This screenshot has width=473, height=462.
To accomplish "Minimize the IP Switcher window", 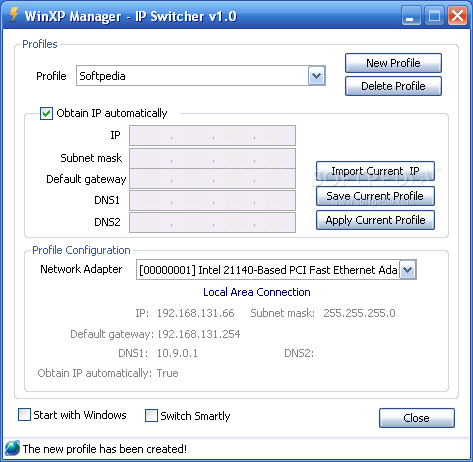I will point(411,15).
